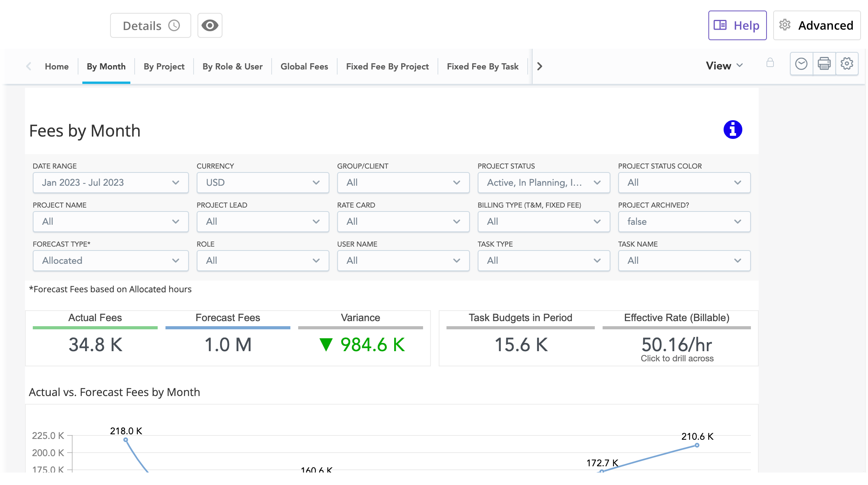868x485 pixels.
Task: Expand the View menu
Action: click(724, 66)
